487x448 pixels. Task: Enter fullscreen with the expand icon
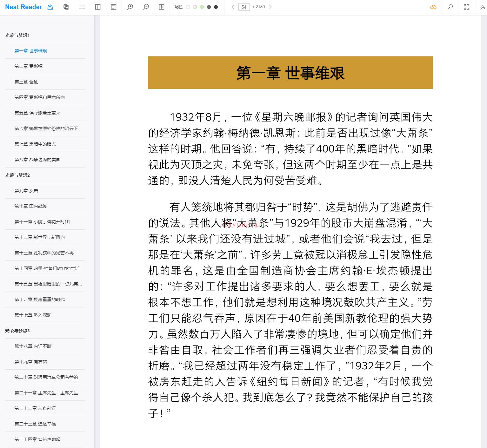point(467,7)
